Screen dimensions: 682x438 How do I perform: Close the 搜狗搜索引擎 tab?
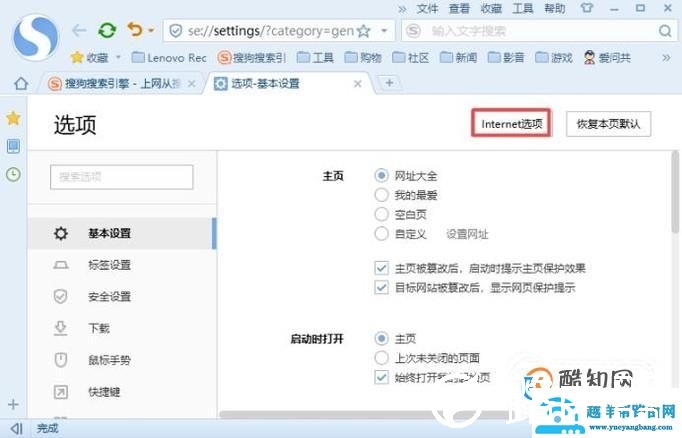(x=192, y=84)
